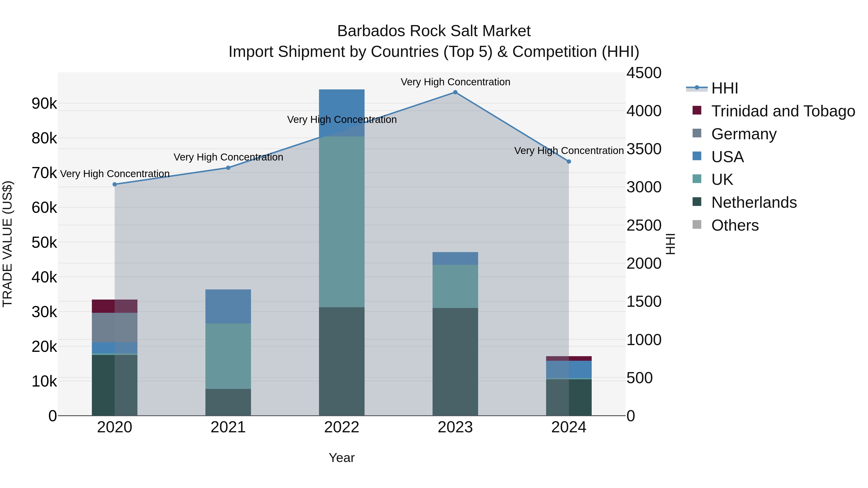The width and height of the screenshot is (868, 488).
Task: Click the 2021 Netherlands bar segment
Action: click(x=228, y=402)
